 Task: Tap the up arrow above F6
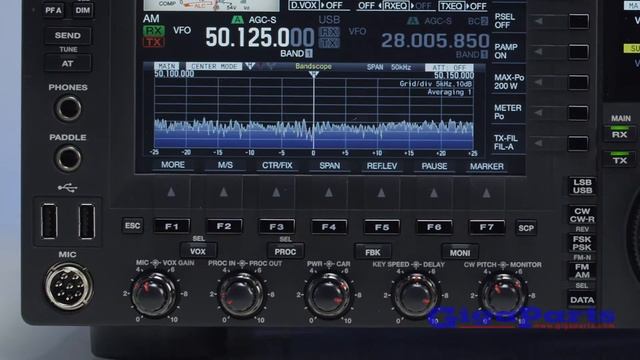coord(434,193)
